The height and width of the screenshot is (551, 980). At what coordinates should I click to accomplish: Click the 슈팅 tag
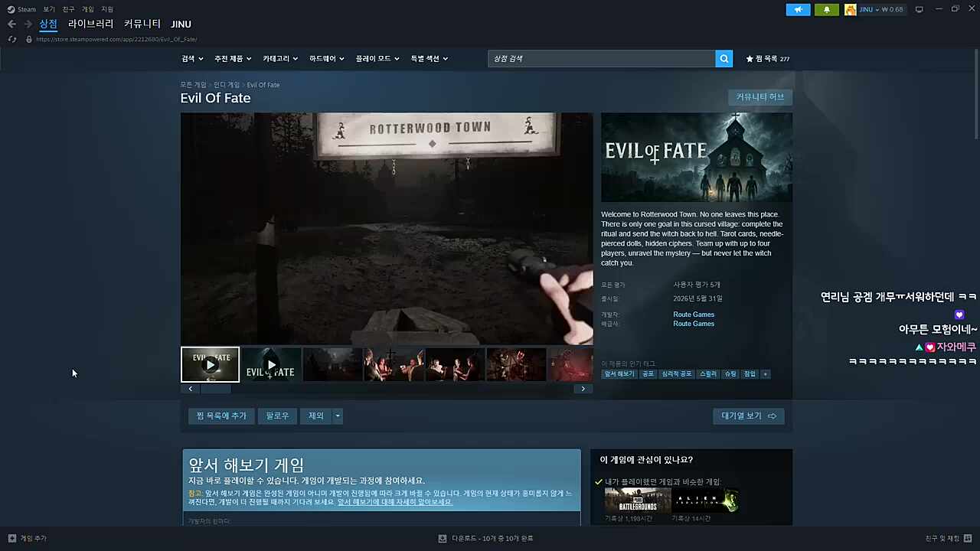pyautogui.click(x=730, y=373)
